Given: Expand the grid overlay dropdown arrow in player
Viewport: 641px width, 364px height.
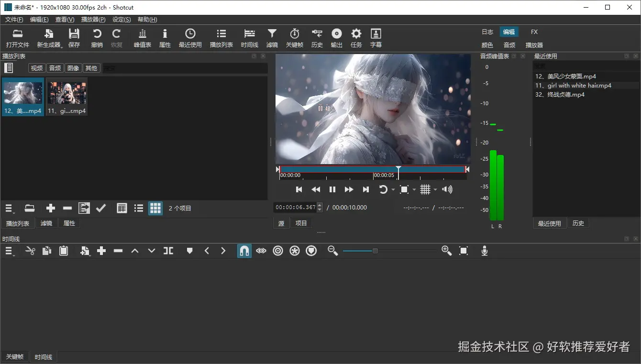Looking at the screenshot, I should click(435, 190).
